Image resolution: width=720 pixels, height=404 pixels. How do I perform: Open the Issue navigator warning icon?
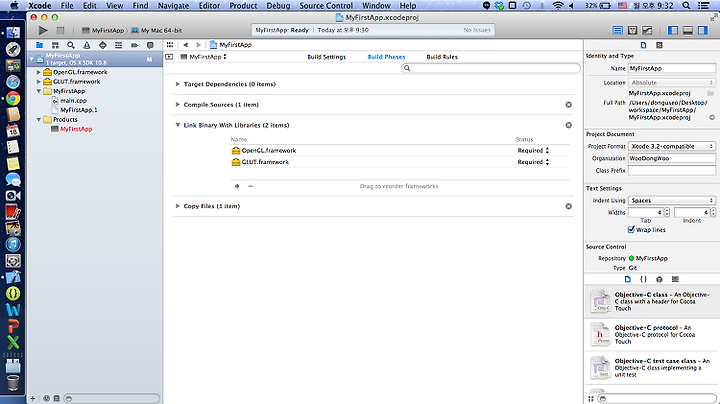click(x=87, y=45)
